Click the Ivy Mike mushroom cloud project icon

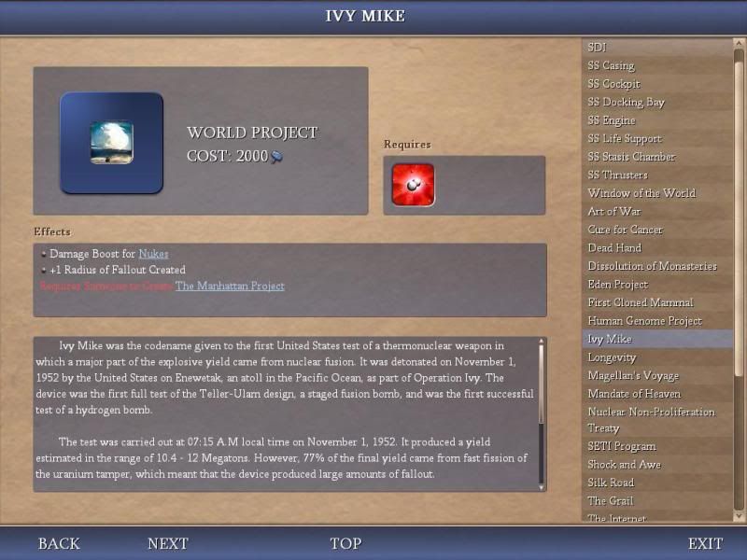click(x=111, y=143)
